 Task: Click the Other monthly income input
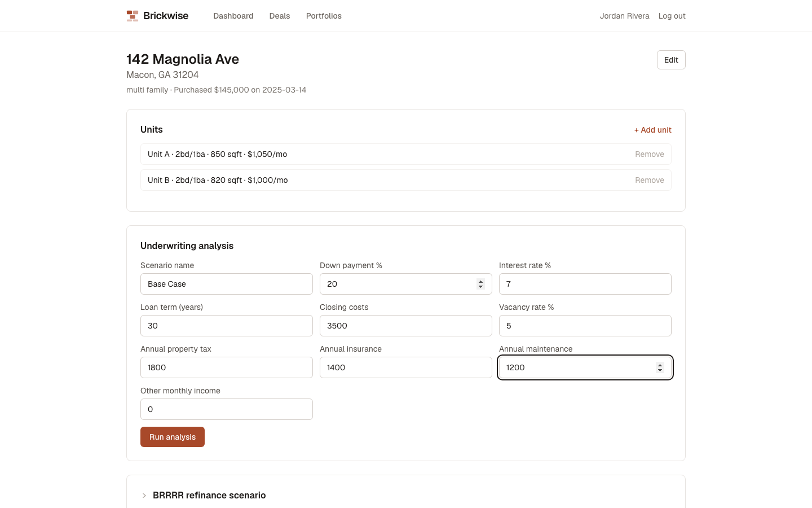[x=227, y=409]
